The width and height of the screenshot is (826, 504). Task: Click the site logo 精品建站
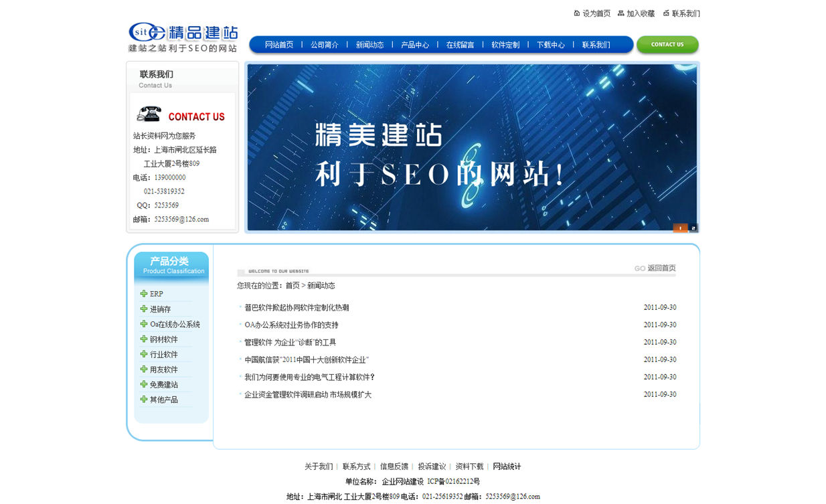pos(183,38)
